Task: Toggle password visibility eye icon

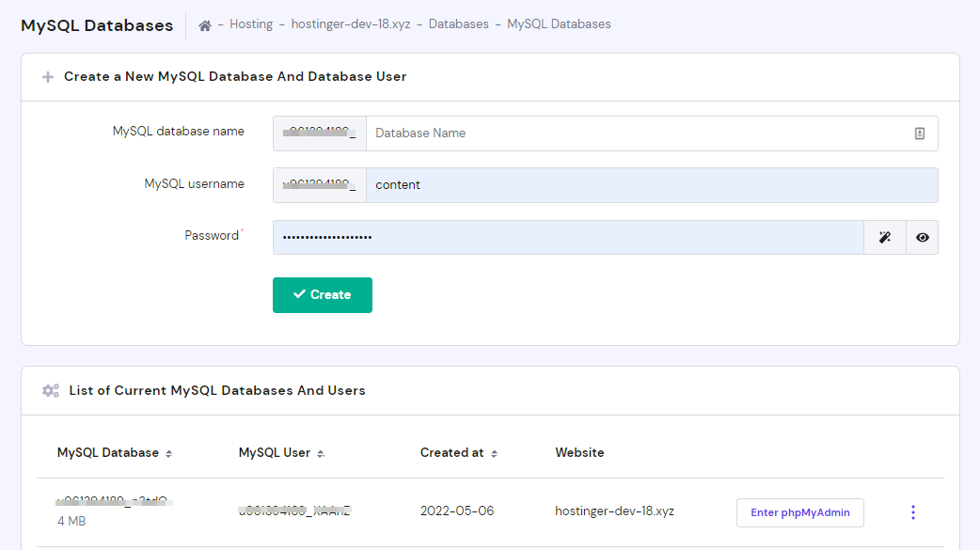Action: [x=922, y=238]
